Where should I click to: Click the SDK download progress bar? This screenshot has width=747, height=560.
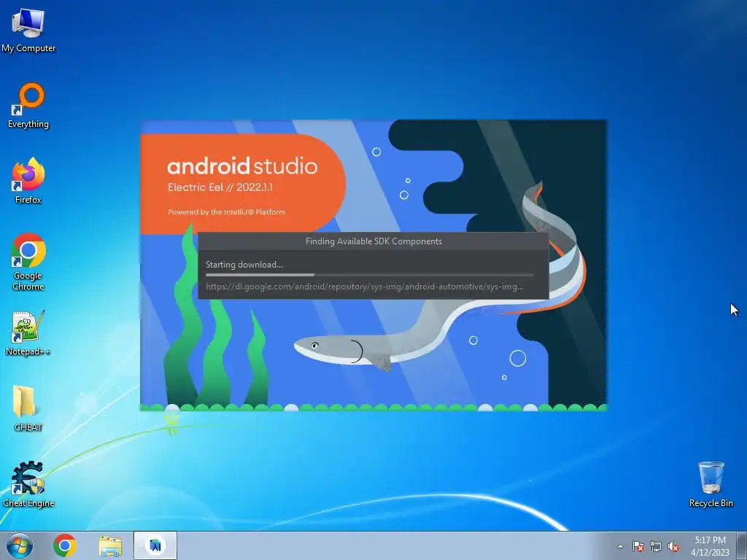click(370, 275)
